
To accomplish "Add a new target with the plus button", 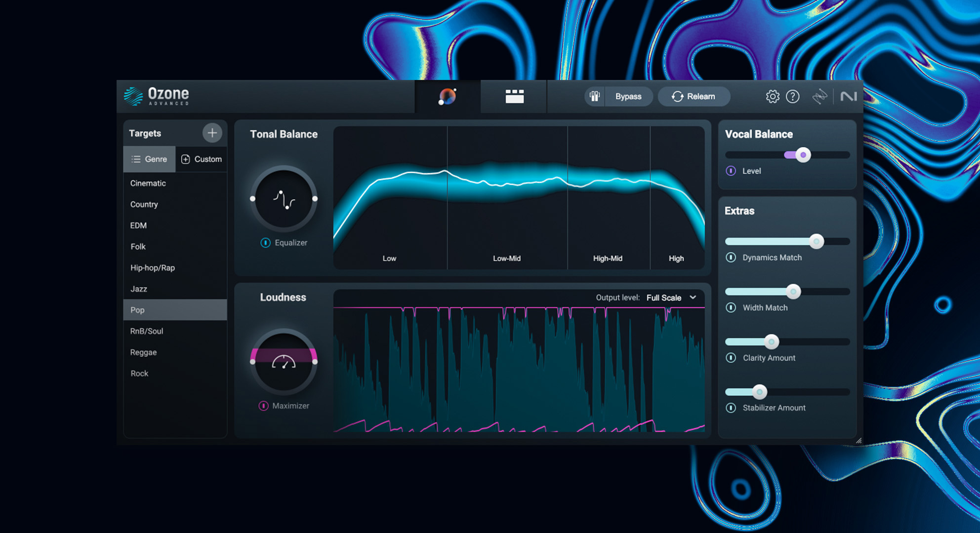I will (212, 132).
